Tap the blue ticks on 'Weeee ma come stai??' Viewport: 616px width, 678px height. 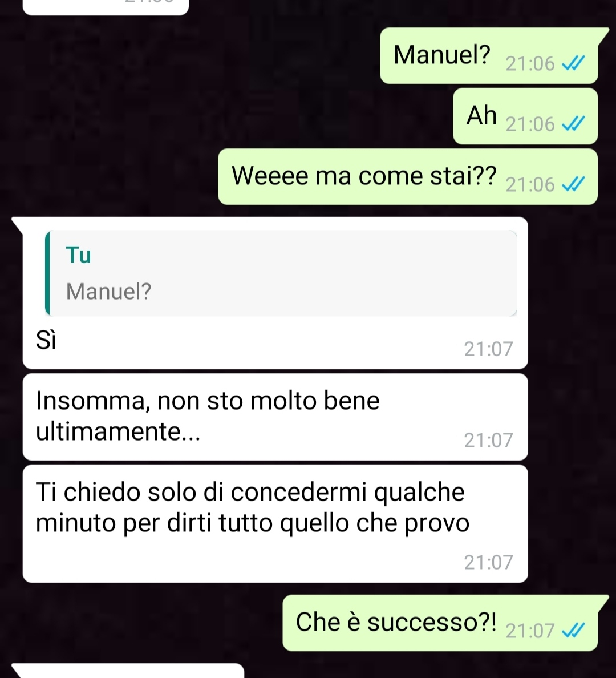coord(573,185)
